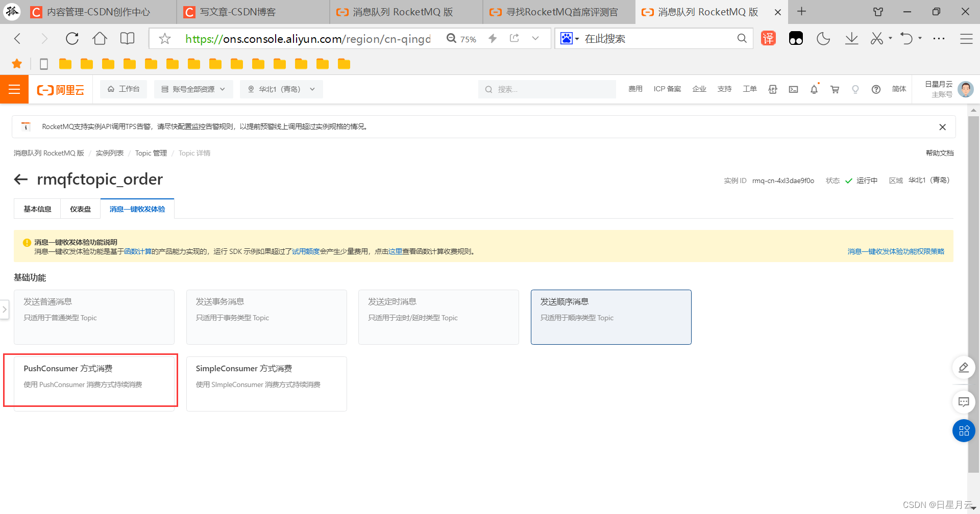Expand the address bar dropdown chevron
This screenshot has width=980, height=514.
click(535, 38)
